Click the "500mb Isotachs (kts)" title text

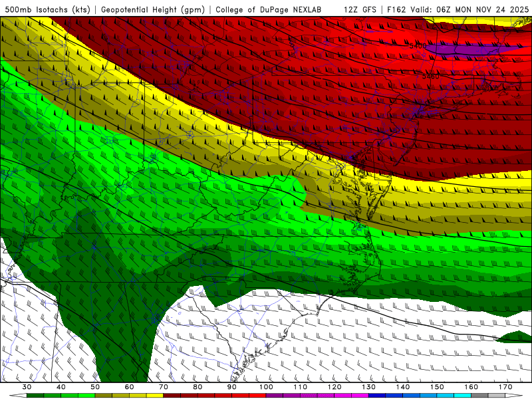coord(47,9)
